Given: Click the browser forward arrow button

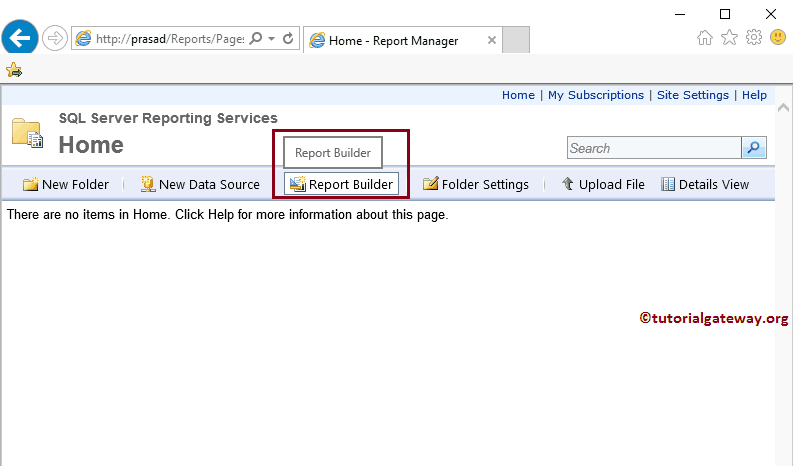Looking at the screenshot, I should click(x=55, y=38).
